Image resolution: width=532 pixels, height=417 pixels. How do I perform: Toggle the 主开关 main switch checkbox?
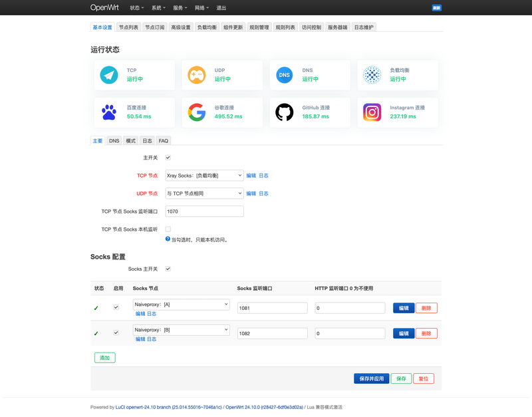(168, 158)
